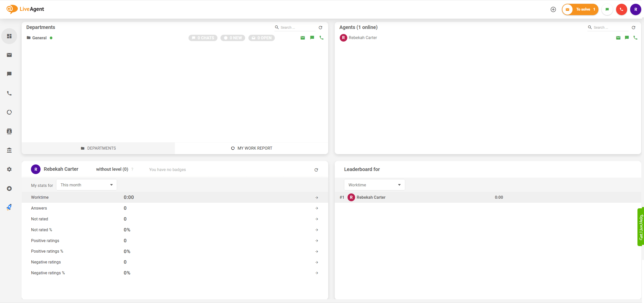Open the Reports circle icon in sidebar
The width and height of the screenshot is (644, 303).
click(x=9, y=112)
